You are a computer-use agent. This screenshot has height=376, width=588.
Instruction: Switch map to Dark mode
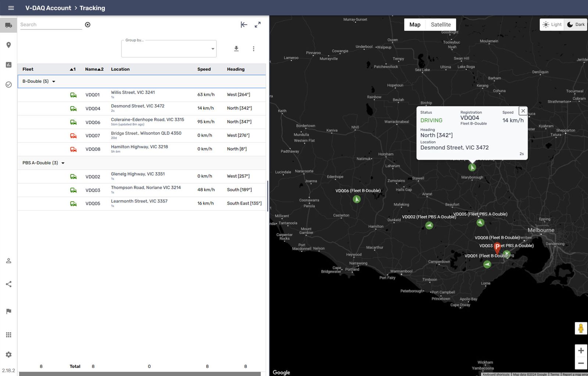coord(575,24)
